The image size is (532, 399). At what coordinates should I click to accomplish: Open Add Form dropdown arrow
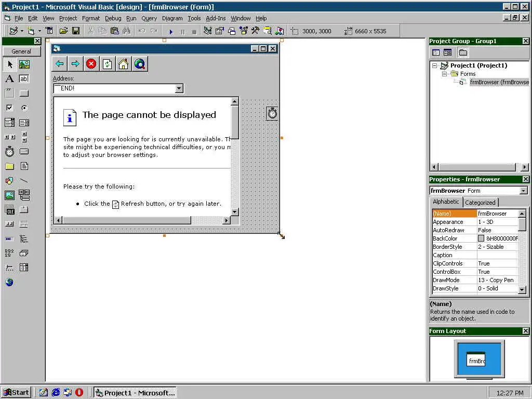(39, 31)
